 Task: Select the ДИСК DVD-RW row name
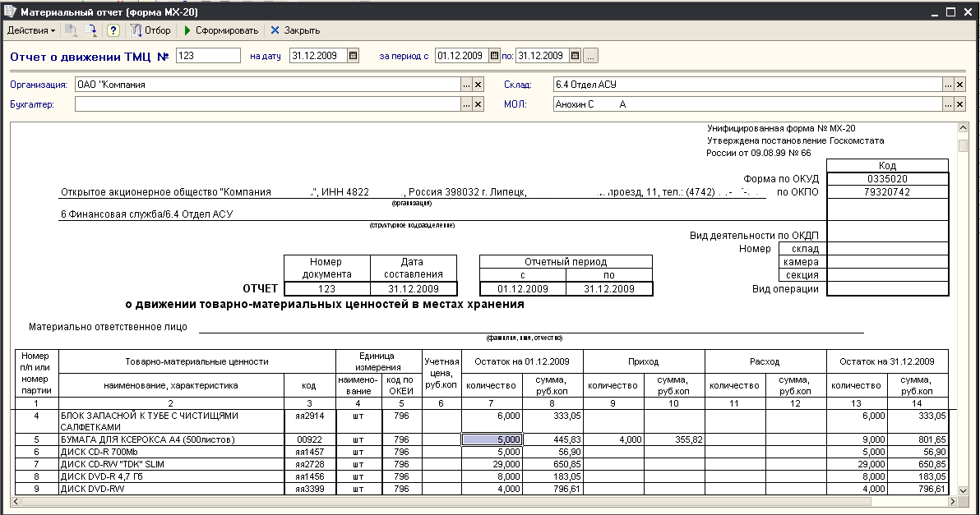(x=171, y=489)
